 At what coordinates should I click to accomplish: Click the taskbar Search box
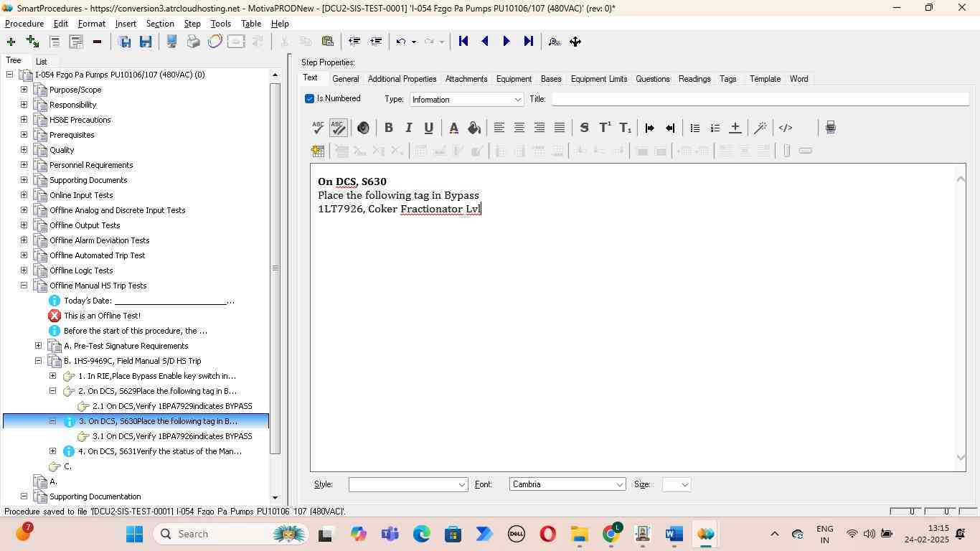pyautogui.click(x=231, y=534)
